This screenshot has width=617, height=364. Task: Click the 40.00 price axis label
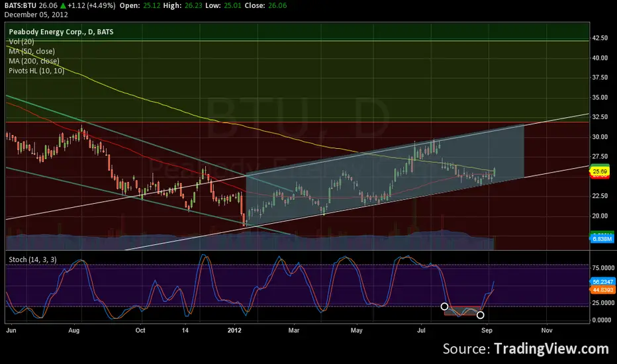point(600,58)
